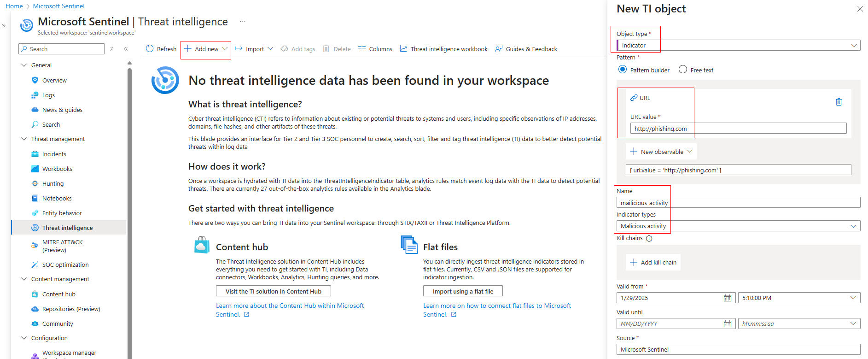The width and height of the screenshot is (868, 359).
Task: Collapse the left navigation menu
Action: [126, 49]
